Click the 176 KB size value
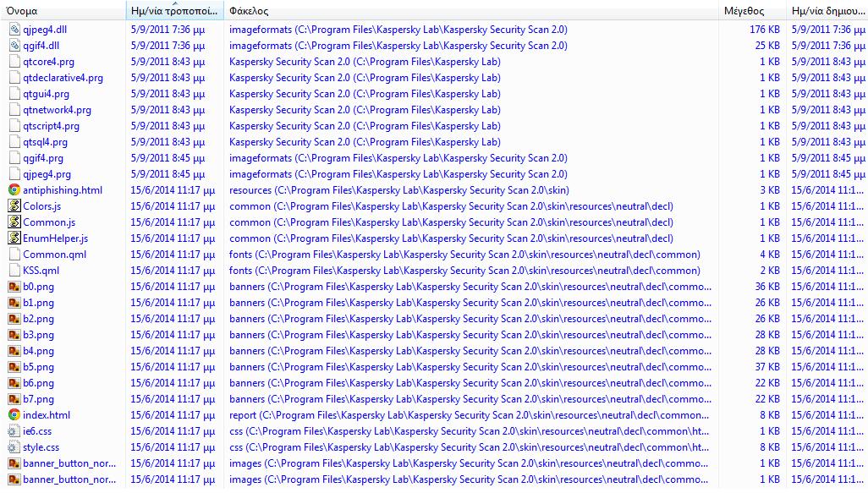Screen dimensions: 868x493 [x=765, y=30]
